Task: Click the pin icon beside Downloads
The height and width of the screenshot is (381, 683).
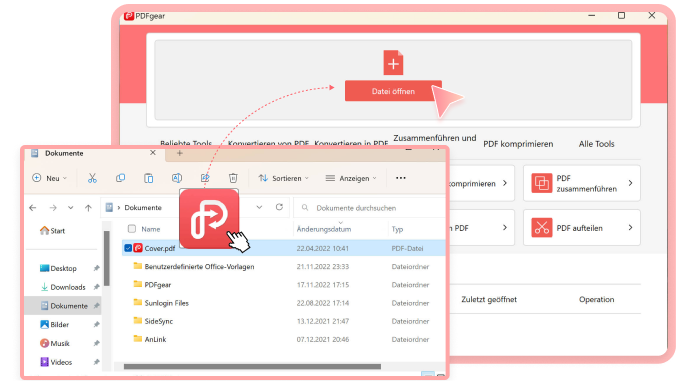Action: 96,287
